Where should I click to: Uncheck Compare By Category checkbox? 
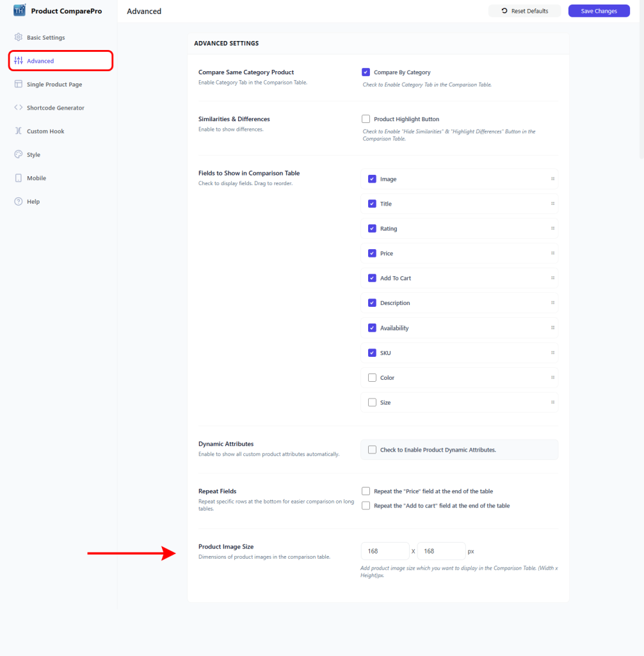tap(366, 72)
